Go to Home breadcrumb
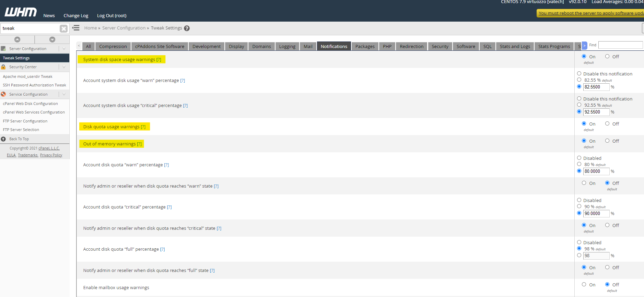This screenshot has height=297, width=644. click(91, 28)
